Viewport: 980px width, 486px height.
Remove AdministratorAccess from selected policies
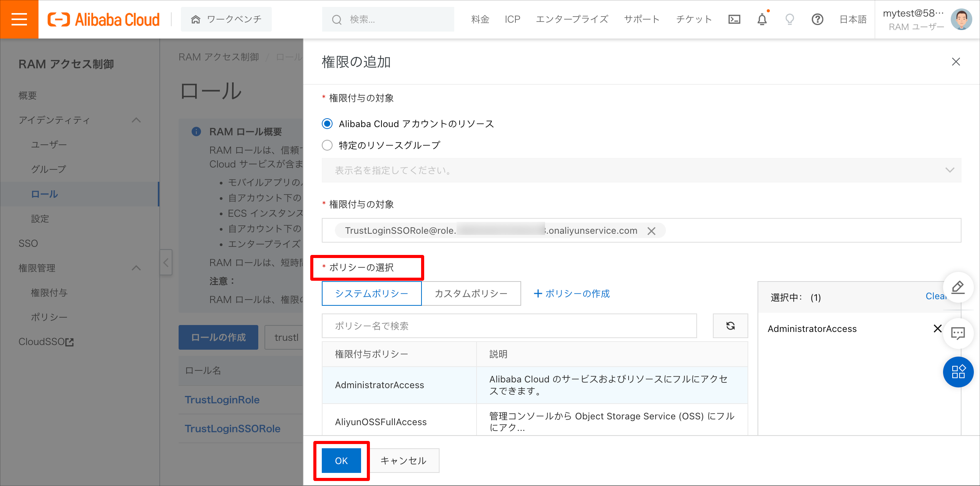[x=938, y=328]
